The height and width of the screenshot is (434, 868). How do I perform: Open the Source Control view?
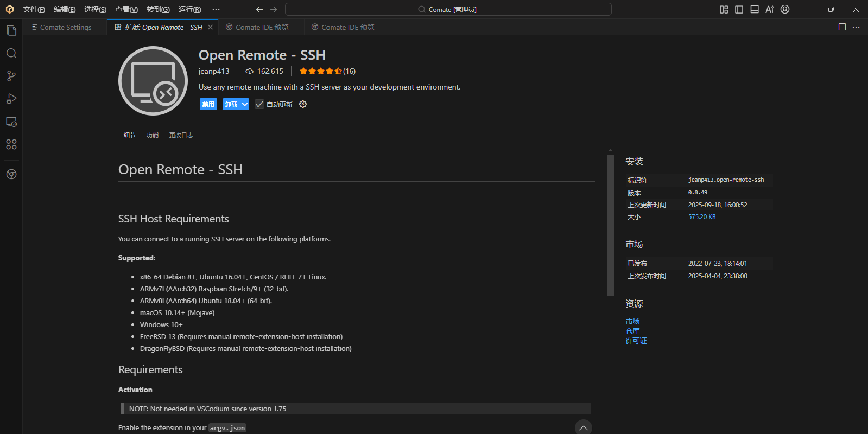11,76
